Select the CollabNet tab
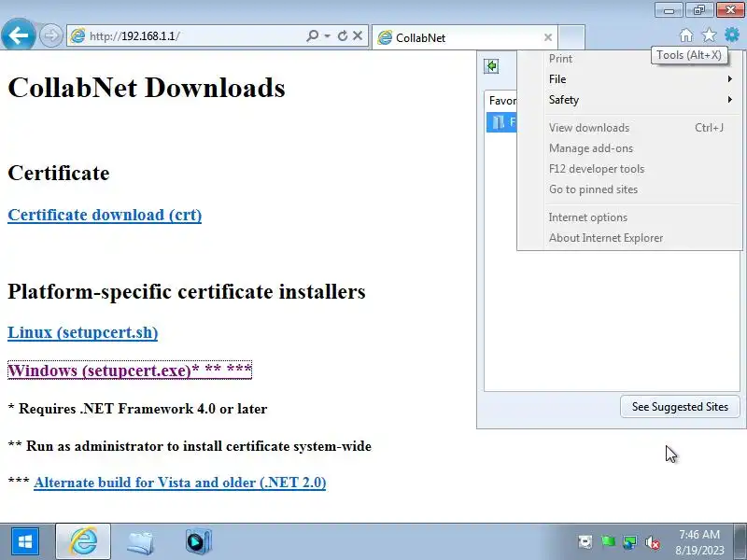 (x=464, y=37)
